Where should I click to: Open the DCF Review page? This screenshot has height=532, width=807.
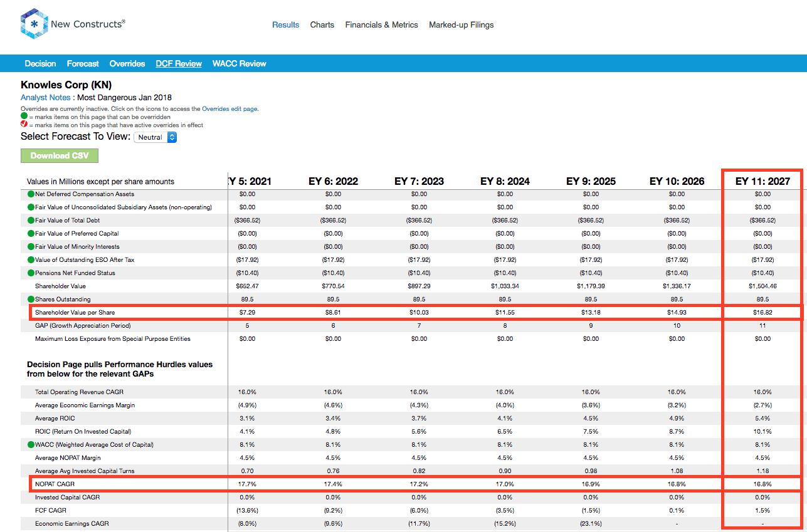coord(179,64)
